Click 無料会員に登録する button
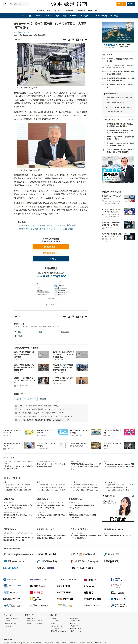 click(51, 253)
